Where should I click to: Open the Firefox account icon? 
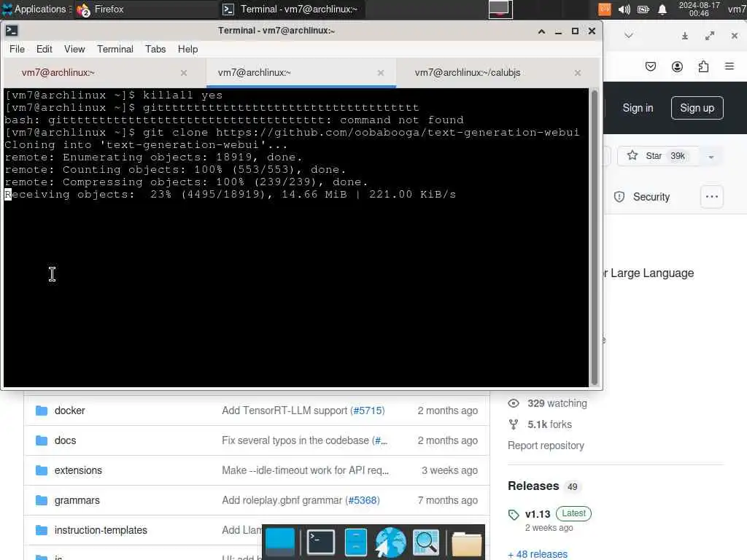coord(677,66)
